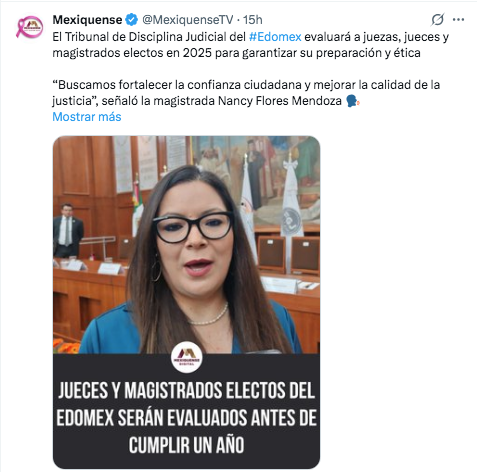This screenshot has height=472, width=477.
Task: Click the blue verified badge
Action: (x=131, y=20)
